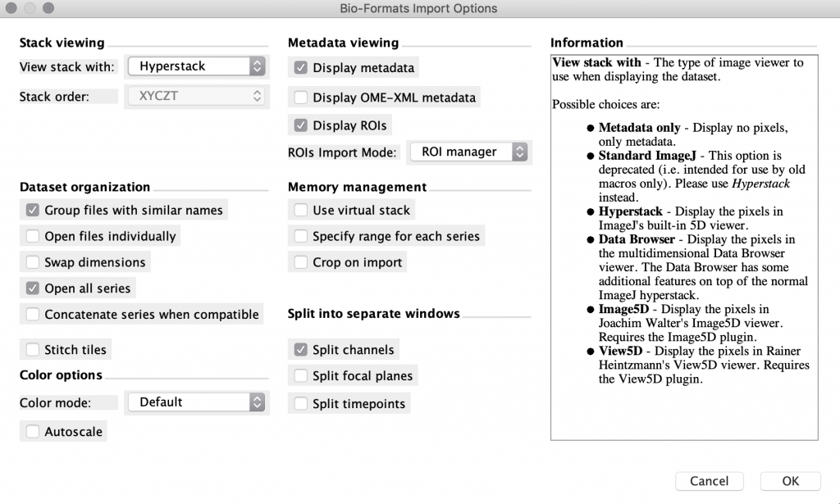Click the 'Split into separate windows' heading

[x=374, y=314]
